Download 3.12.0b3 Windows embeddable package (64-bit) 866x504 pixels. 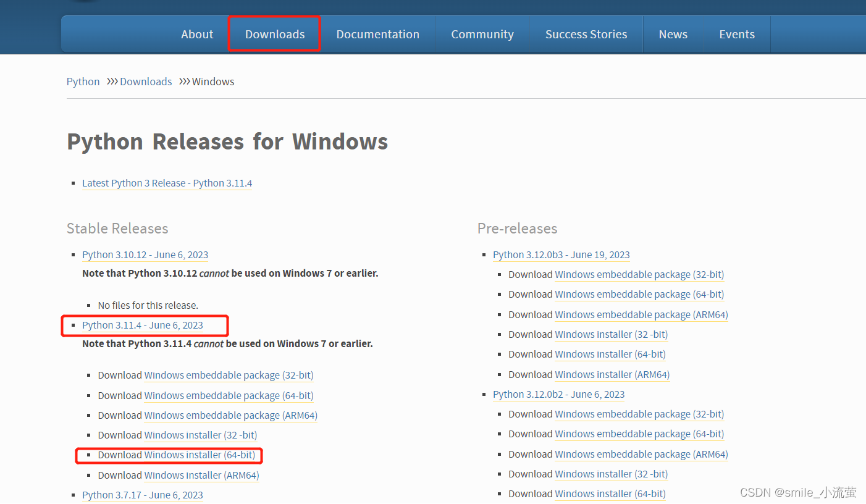click(639, 295)
